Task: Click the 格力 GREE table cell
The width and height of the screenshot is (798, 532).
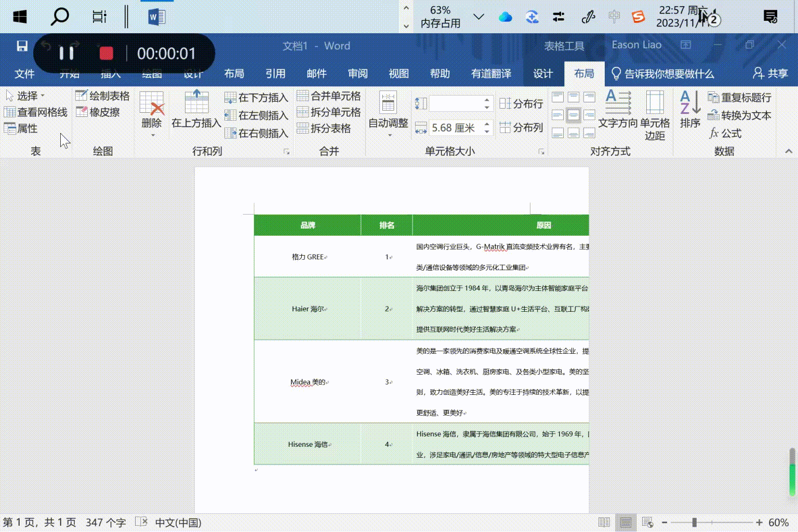Action: [308, 257]
